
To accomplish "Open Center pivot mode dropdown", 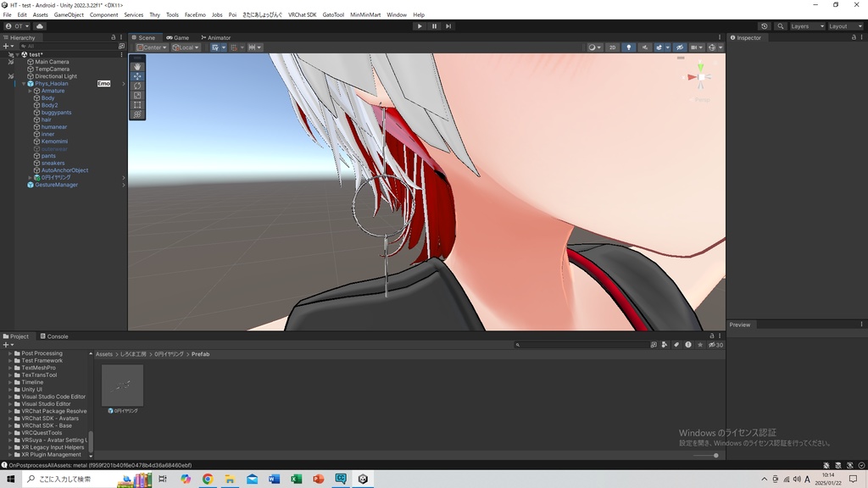I will pyautogui.click(x=152, y=47).
